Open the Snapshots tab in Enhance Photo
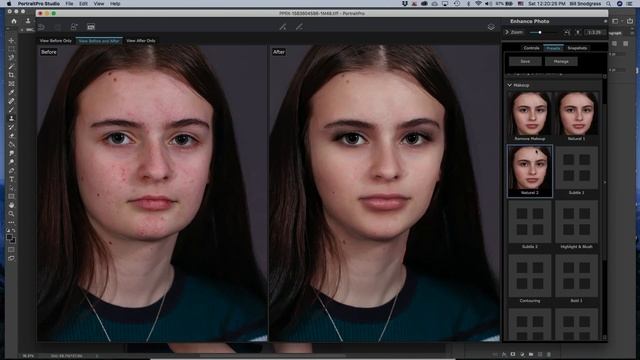Viewport: 640px width, 360px height. 577,48
